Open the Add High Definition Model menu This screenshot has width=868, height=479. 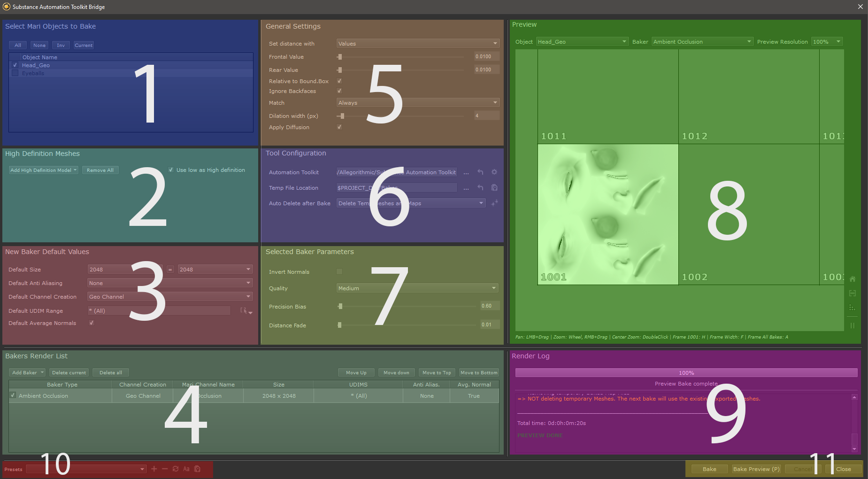tap(43, 170)
